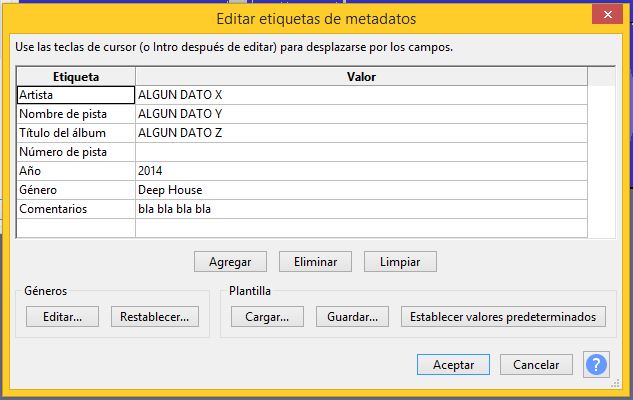Click Agregar to add a tag row
Image resolution: width=633 pixels, height=400 pixels.
click(230, 262)
